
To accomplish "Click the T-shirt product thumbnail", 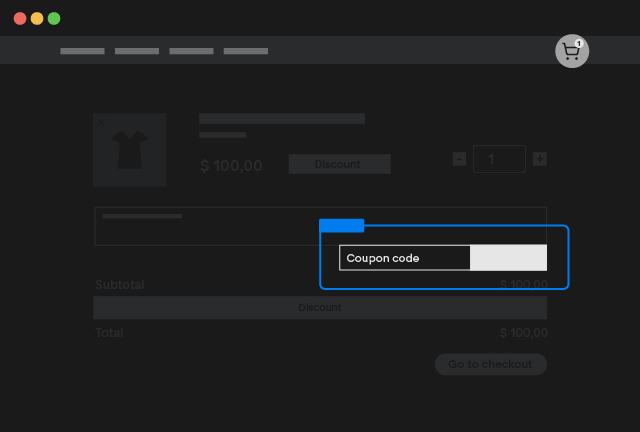I will 129,149.
